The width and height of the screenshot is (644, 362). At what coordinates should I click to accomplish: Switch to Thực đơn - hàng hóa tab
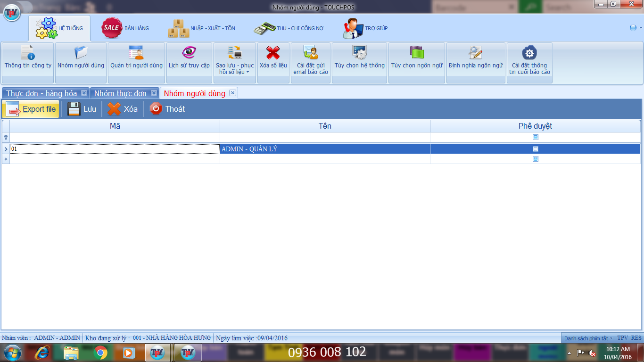coord(41,93)
